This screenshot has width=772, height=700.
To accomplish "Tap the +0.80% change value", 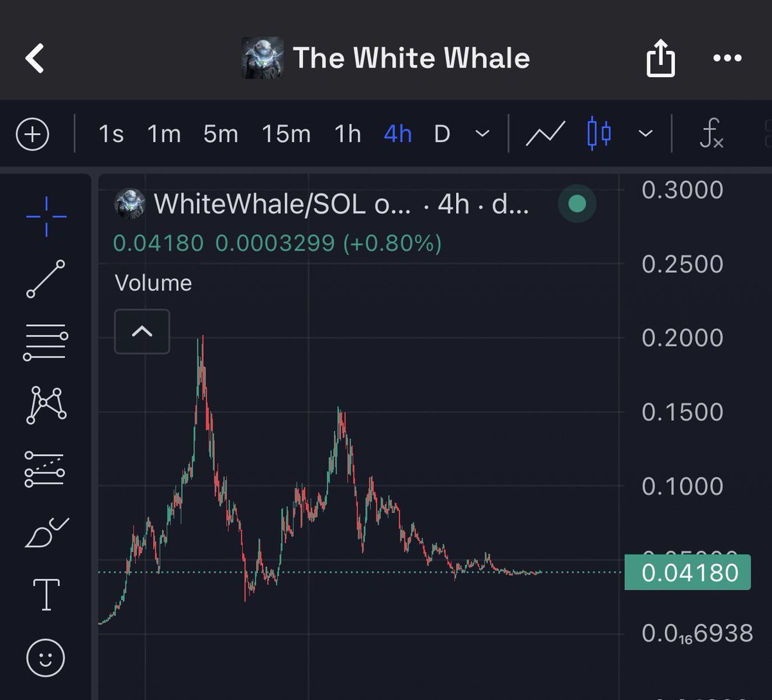I will click(392, 243).
